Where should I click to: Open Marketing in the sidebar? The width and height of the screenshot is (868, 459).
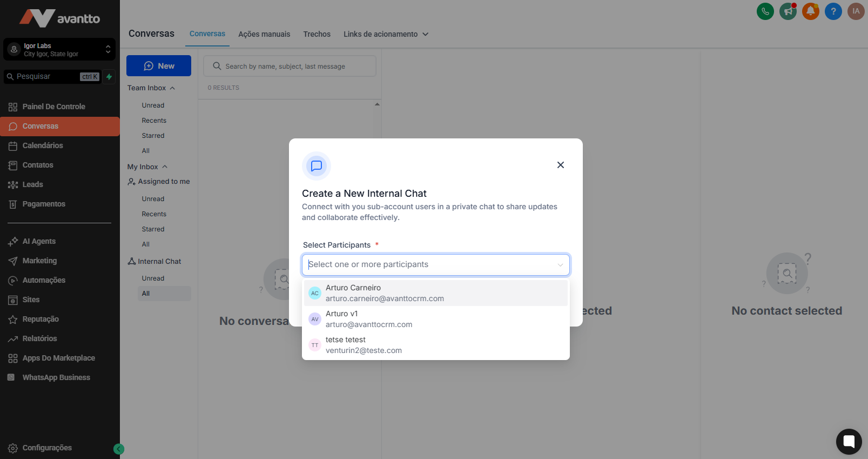[60, 261]
